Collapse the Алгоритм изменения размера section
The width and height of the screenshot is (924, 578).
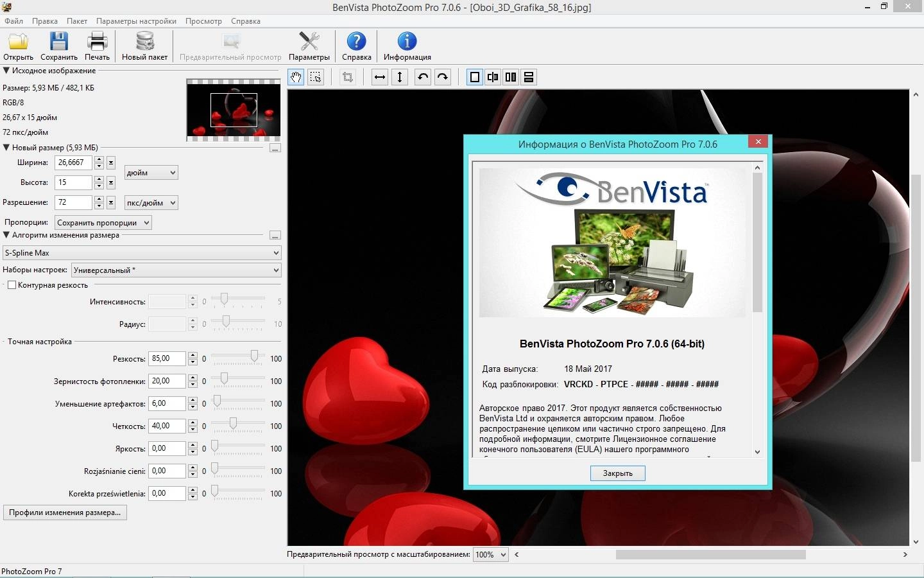(6, 235)
